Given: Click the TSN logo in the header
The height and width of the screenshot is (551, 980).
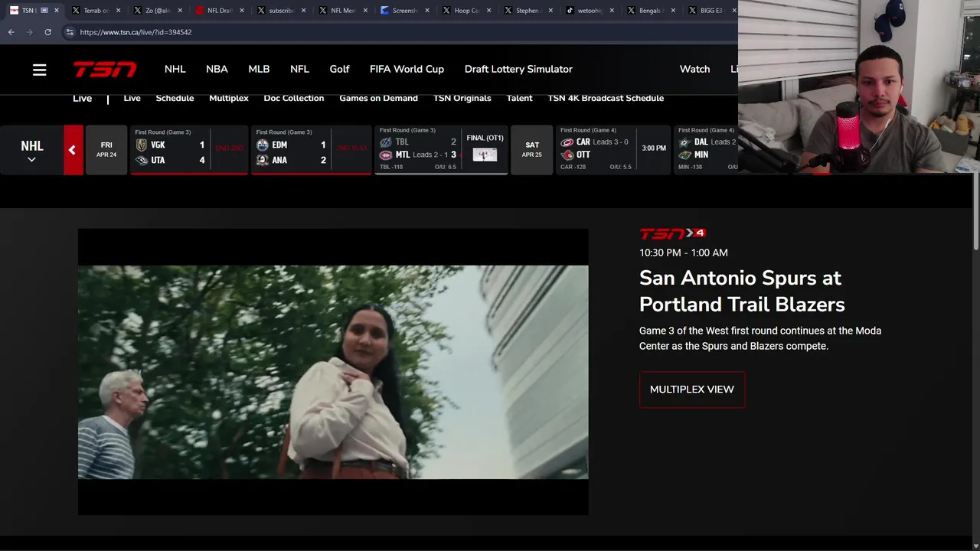Looking at the screenshot, I should (105, 70).
